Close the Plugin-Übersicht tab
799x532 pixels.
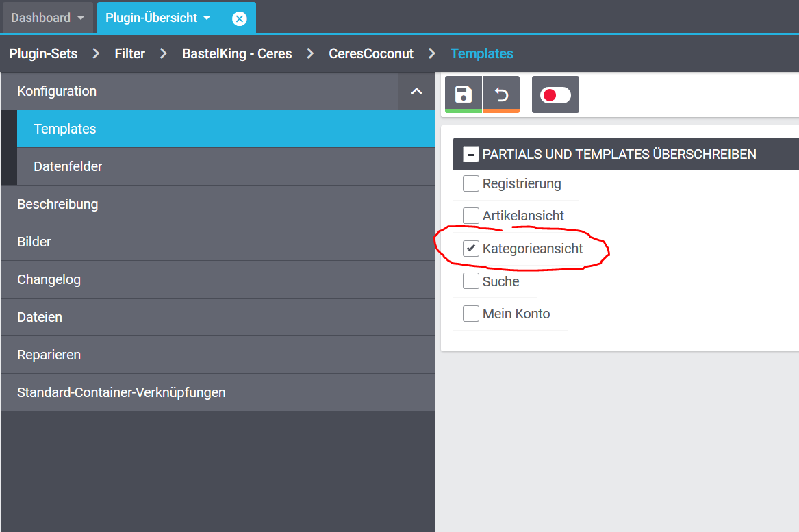coord(239,18)
